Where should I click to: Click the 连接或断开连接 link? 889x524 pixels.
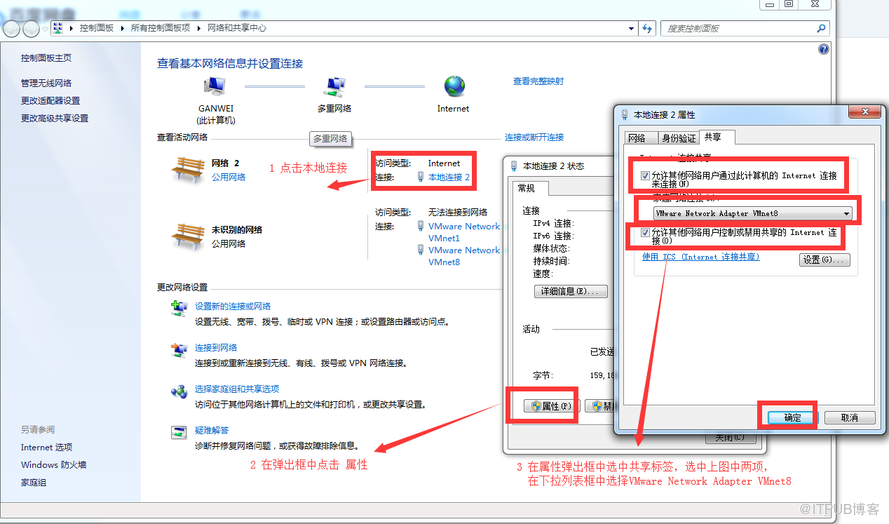tap(534, 137)
